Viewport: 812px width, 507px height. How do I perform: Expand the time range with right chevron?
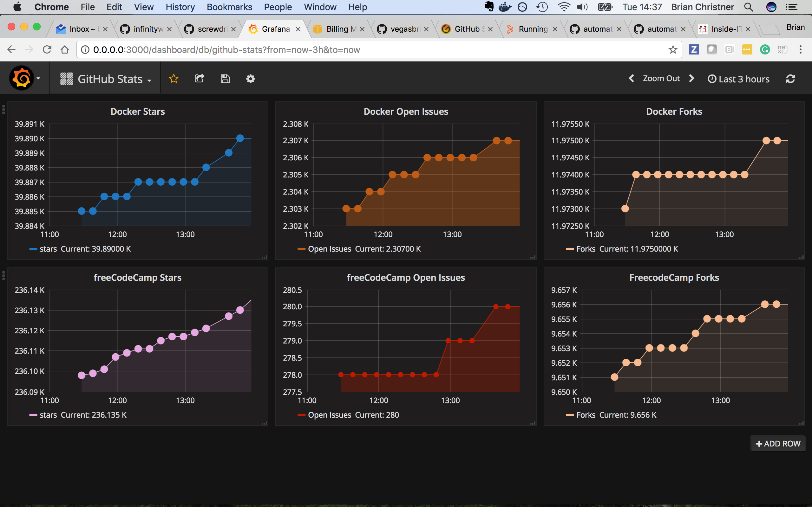tap(692, 79)
